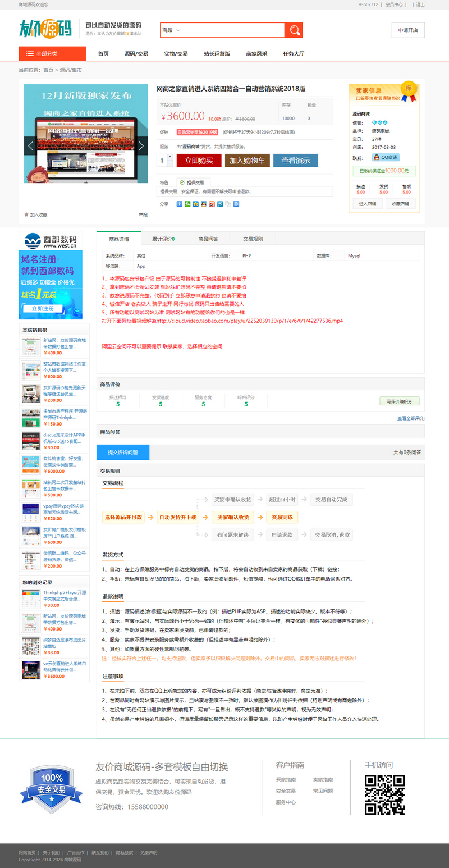Open the 商家风采 navigation item
Screen dimensions: 449x868
(x=256, y=54)
